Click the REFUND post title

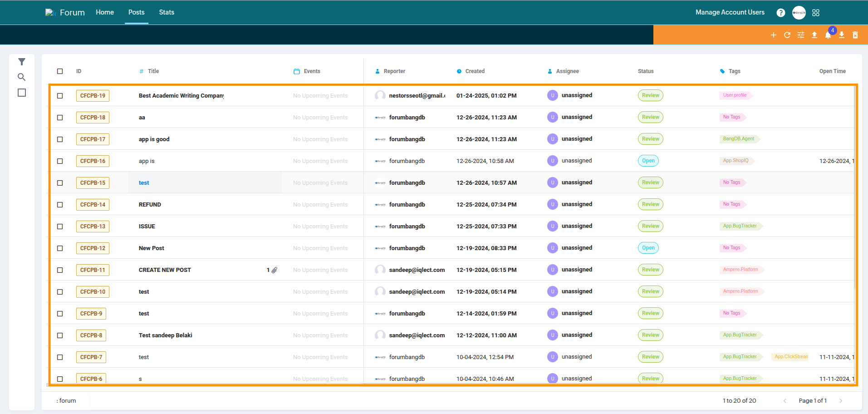coord(150,205)
